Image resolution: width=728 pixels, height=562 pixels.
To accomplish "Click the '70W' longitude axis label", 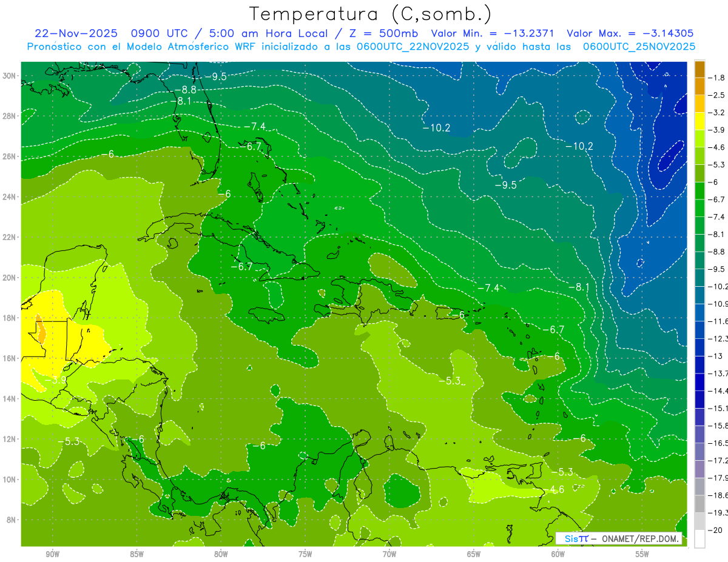I will pyautogui.click(x=389, y=554).
